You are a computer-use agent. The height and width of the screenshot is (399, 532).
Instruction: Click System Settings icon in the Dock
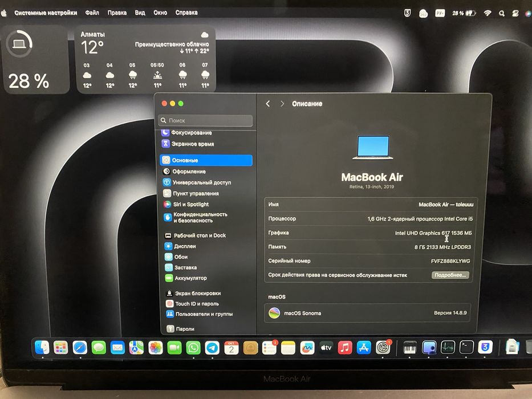(383, 348)
